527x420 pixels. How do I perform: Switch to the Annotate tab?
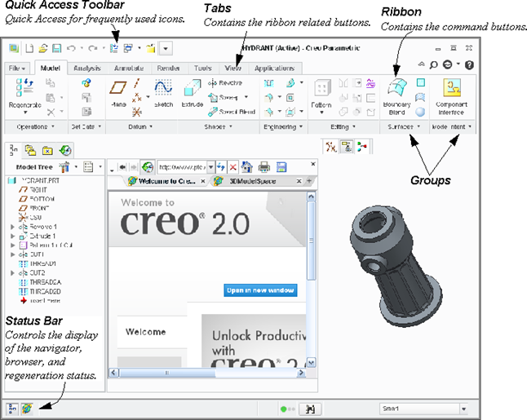pos(129,69)
